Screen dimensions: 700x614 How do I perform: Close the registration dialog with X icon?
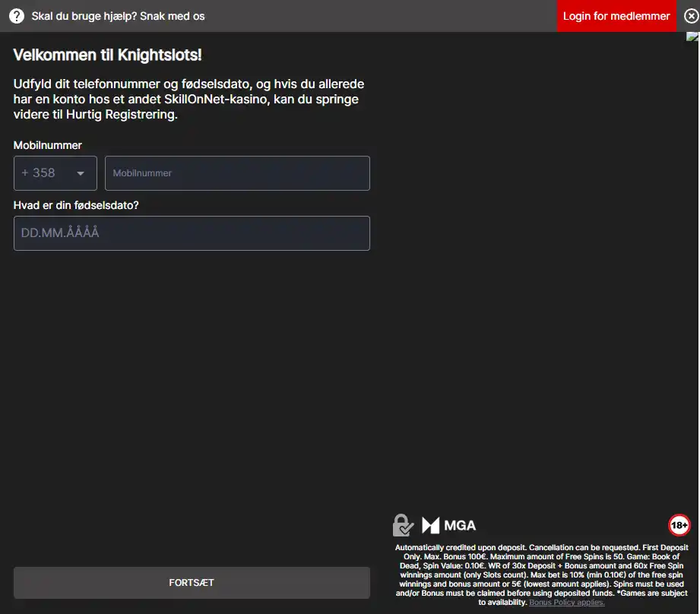coord(691,16)
